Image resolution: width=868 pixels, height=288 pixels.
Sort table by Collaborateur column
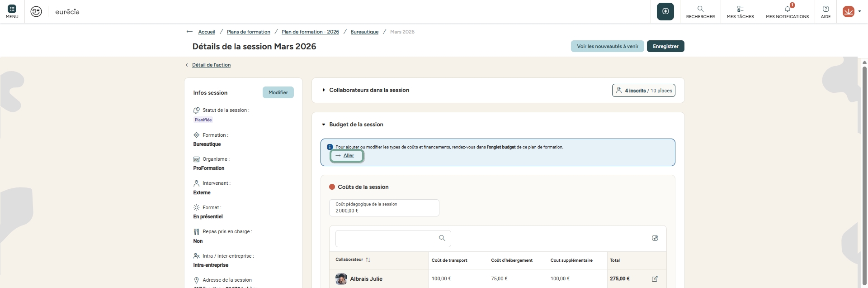[368, 260]
